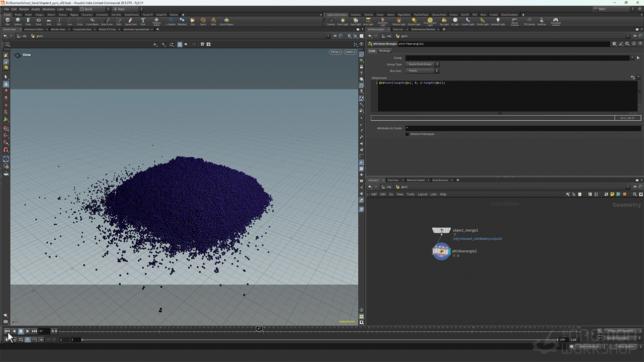This screenshot has width=644, height=362.
Task: Open the Attribute Wrangle gear settings icon
Action: click(614, 44)
